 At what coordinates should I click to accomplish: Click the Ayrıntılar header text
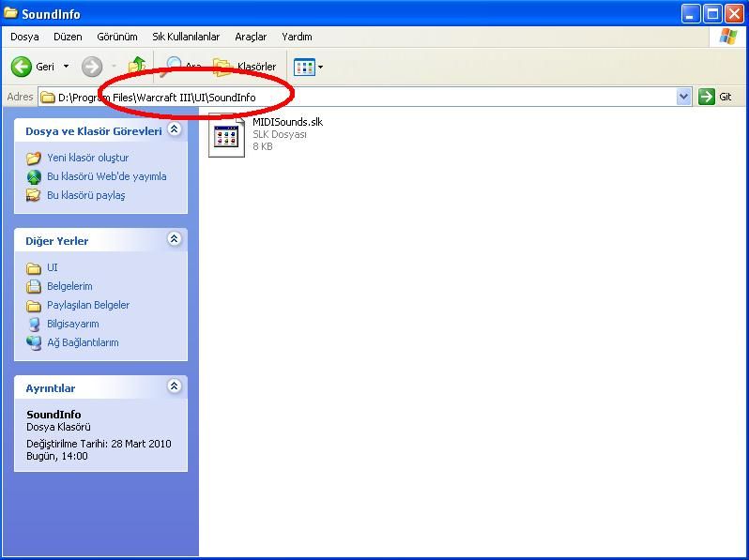(x=50, y=388)
